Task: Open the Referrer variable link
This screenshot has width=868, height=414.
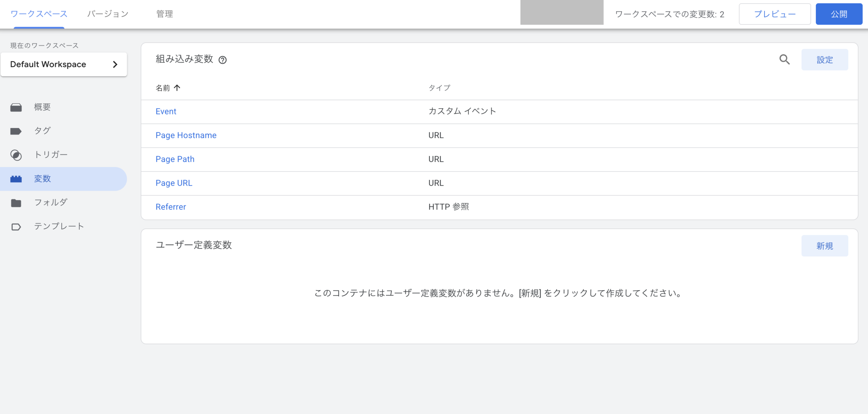Action: point(171,207)
